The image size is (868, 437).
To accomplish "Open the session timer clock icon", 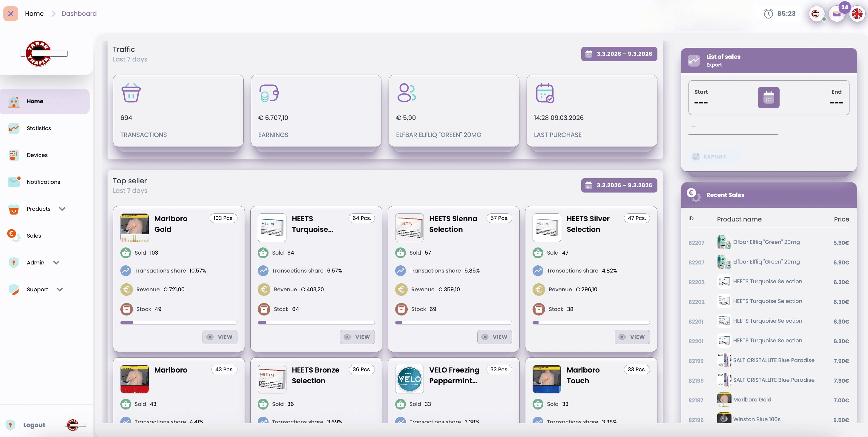I will point(769,13).
